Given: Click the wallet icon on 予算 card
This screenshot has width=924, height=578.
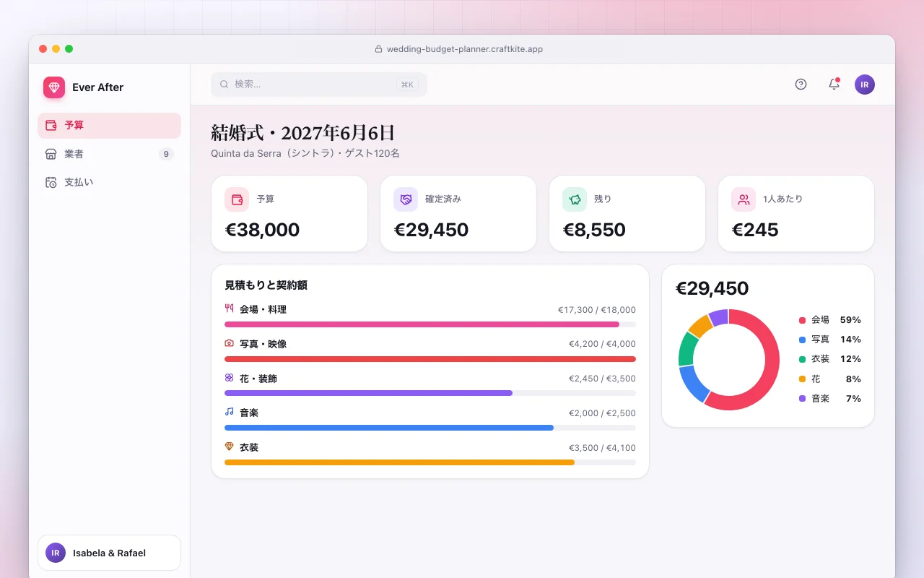Looking at the screenshot, I should (237, 199).
